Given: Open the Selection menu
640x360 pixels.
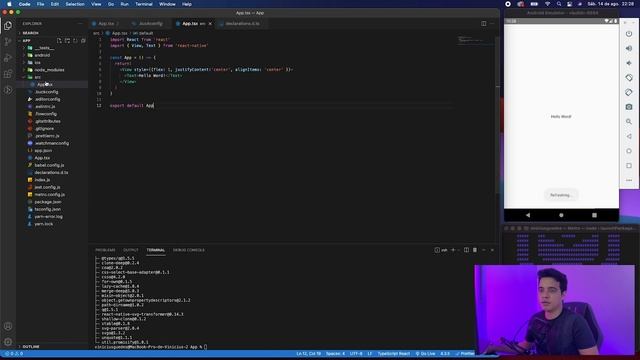Looking at the screenshot, I should click(x=75, y=4).
